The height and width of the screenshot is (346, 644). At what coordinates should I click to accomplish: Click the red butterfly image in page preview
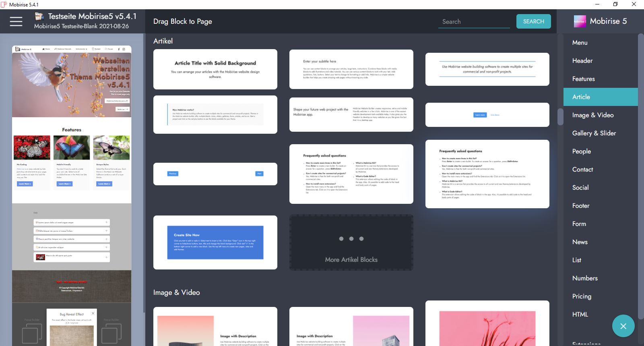(x=32, y=147)
